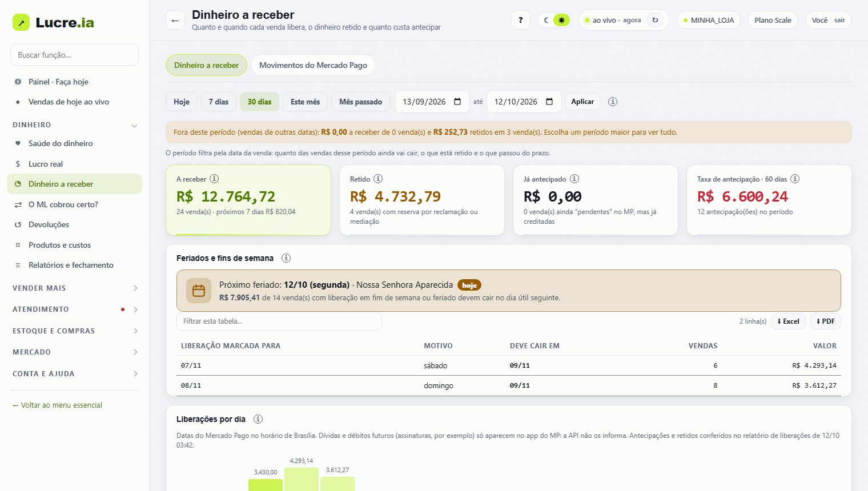Export table with the Excel button
The height and width of the screenshot is (491, 868).
click(788, 321)
